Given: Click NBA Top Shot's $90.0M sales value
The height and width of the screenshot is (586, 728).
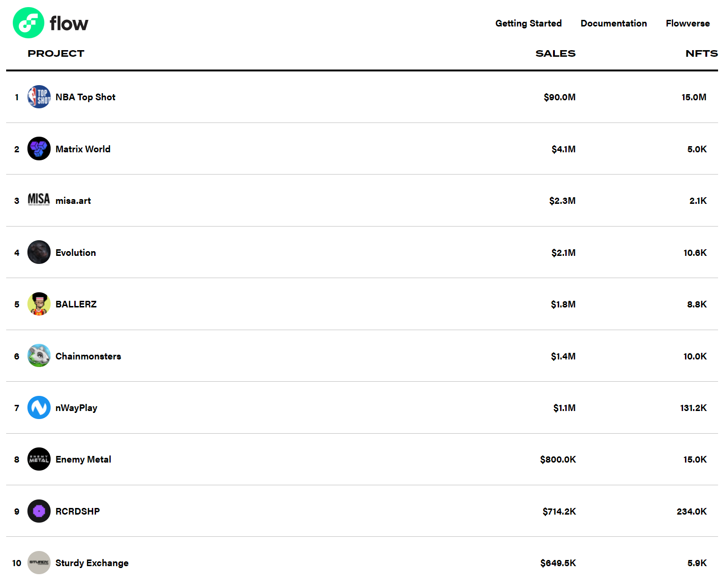Looking at the screenshot, I should [560, 97].
